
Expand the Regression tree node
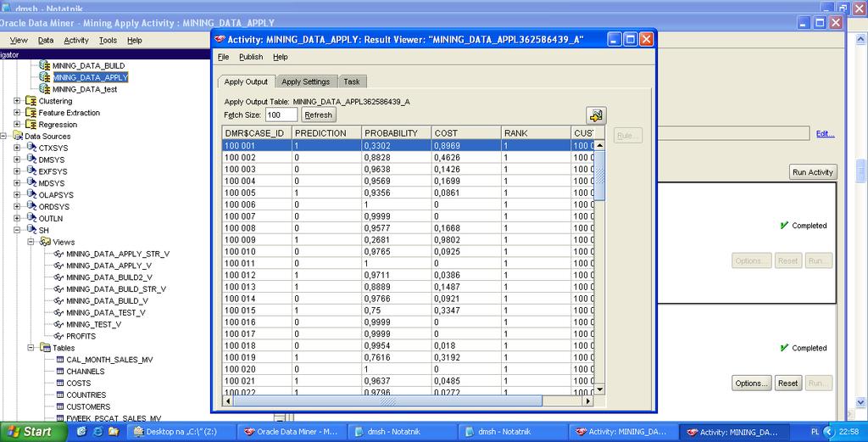tap(17, 124)
